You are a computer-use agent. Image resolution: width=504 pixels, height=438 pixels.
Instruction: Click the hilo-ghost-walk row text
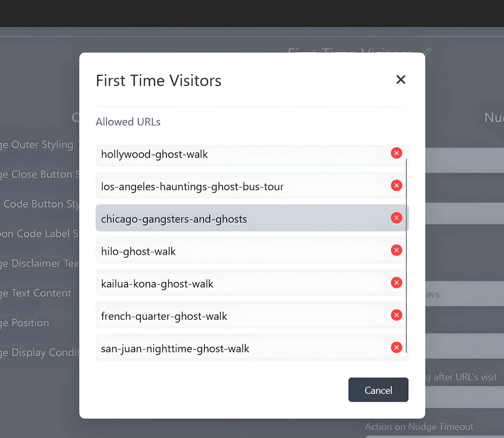pyautogui.click(x=138, y=251)
